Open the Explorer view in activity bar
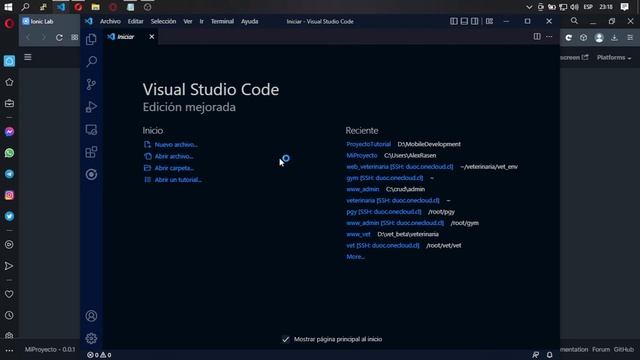This screenshot has height=360, width=640. (x=91, y=39)
